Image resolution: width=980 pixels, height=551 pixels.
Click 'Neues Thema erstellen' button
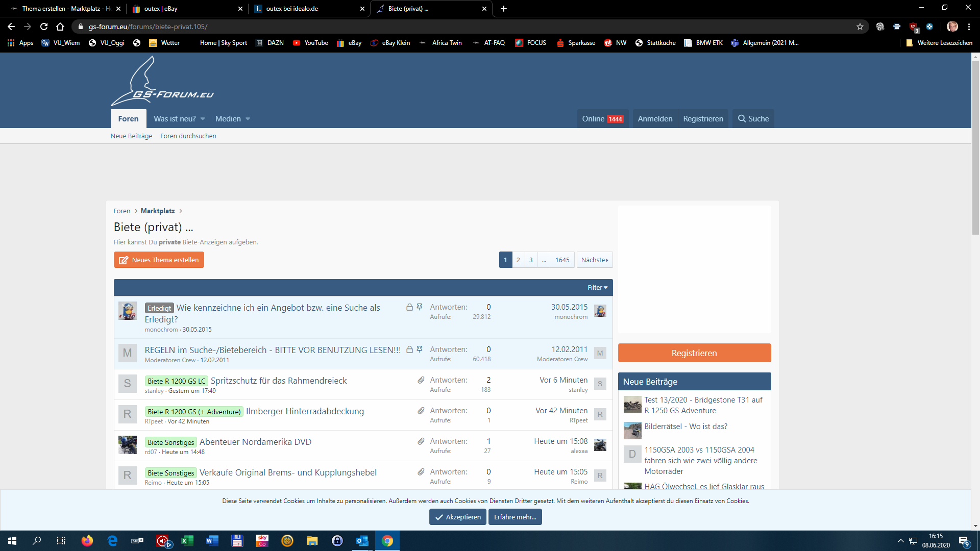159,260
